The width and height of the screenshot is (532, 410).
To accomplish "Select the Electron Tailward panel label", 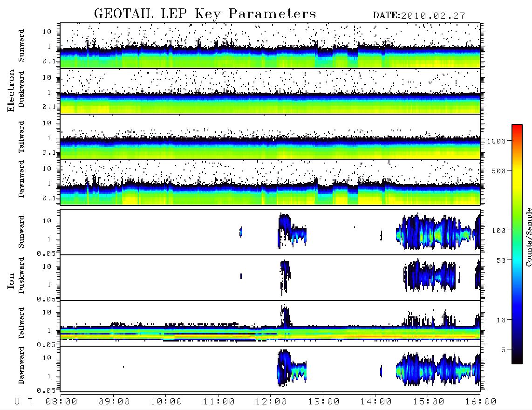I will coord(21,137).
